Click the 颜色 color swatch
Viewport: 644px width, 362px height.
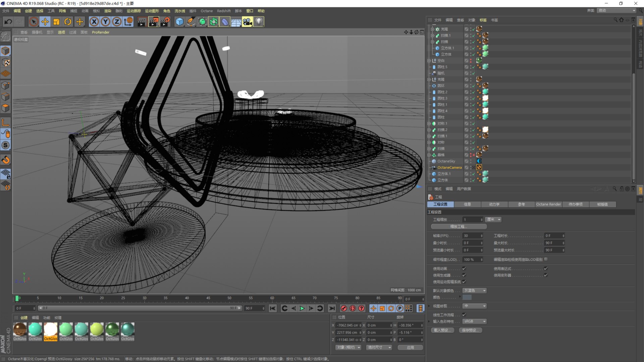click(467, 297)
